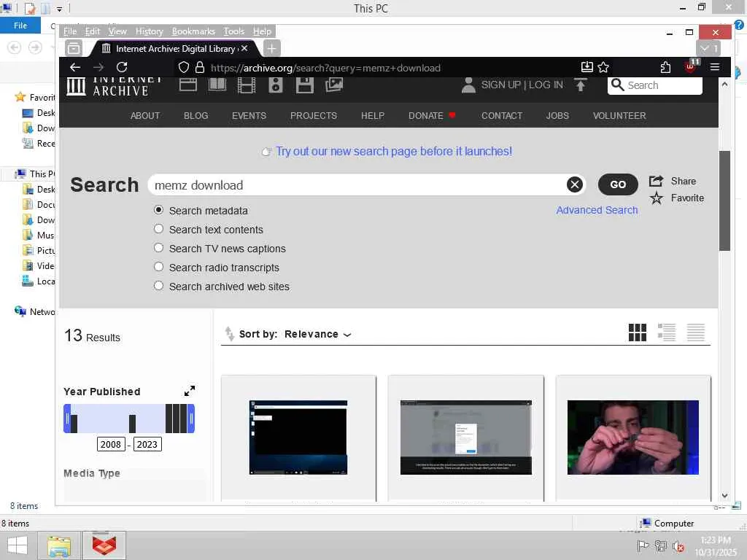
Task: Switch results to list view with thumbnails
Action: pos(667,332)
